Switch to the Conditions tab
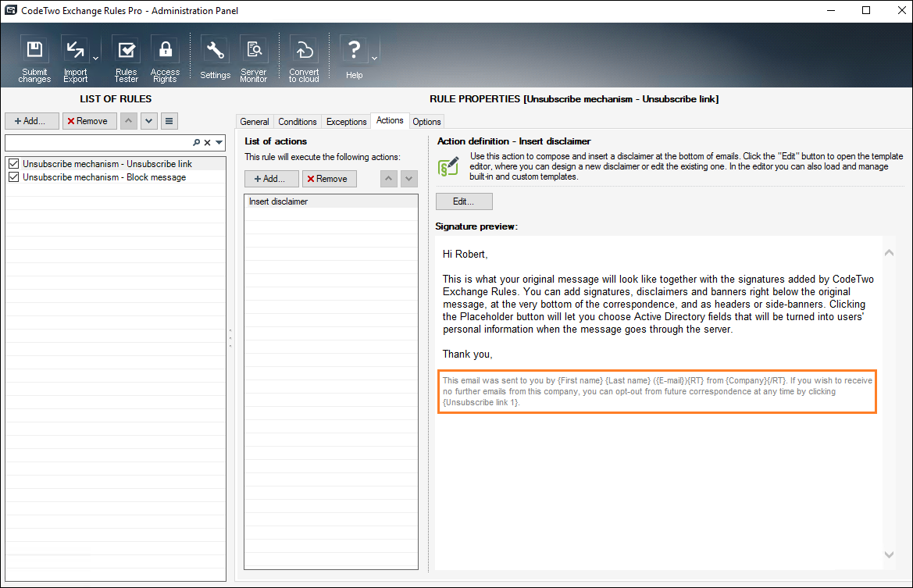This screenshot has height=588, width=913. 297,122
